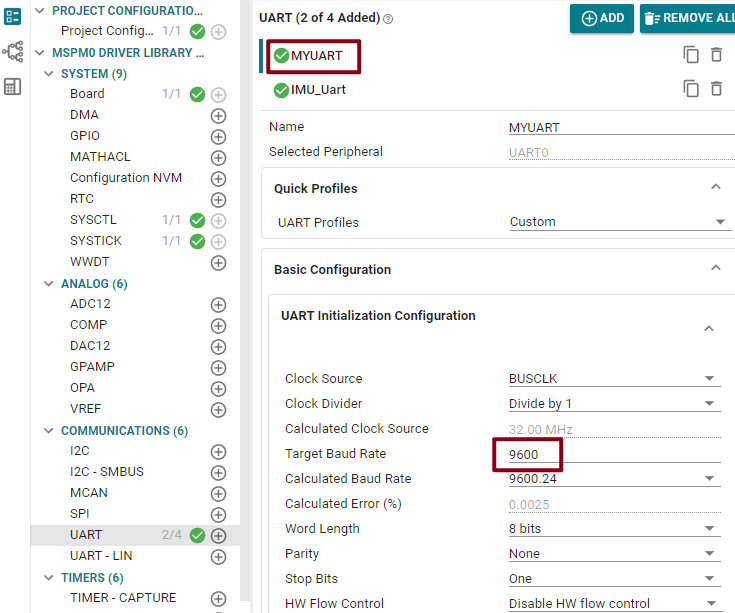The width and height of the screenshot is (735, 613).
Task: Add an OPA module instance
Action: (x=218, y=389)
